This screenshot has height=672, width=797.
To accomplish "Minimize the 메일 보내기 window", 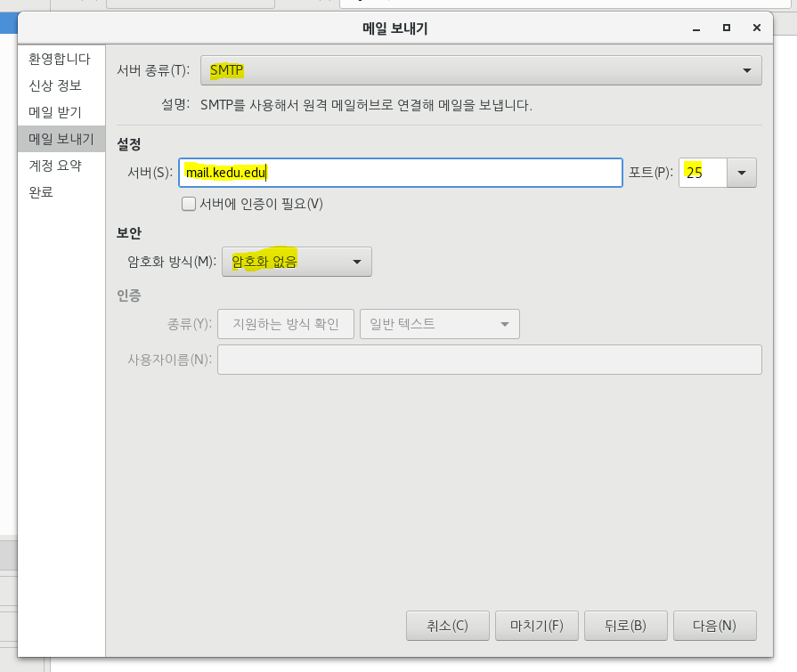I will point(696,28).
